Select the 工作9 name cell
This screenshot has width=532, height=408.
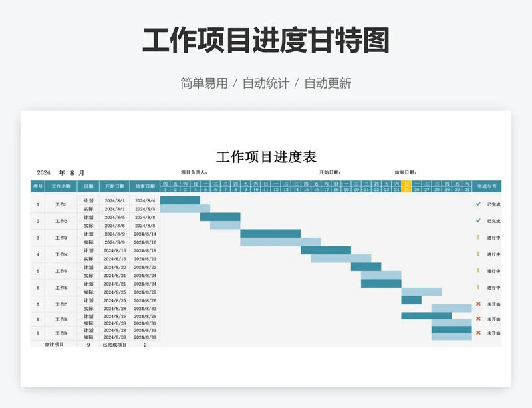pyautogui.click(x=61, y=333)
